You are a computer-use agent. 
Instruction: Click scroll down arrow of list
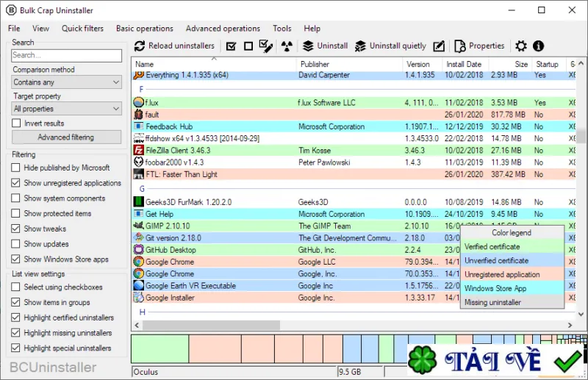581,314
